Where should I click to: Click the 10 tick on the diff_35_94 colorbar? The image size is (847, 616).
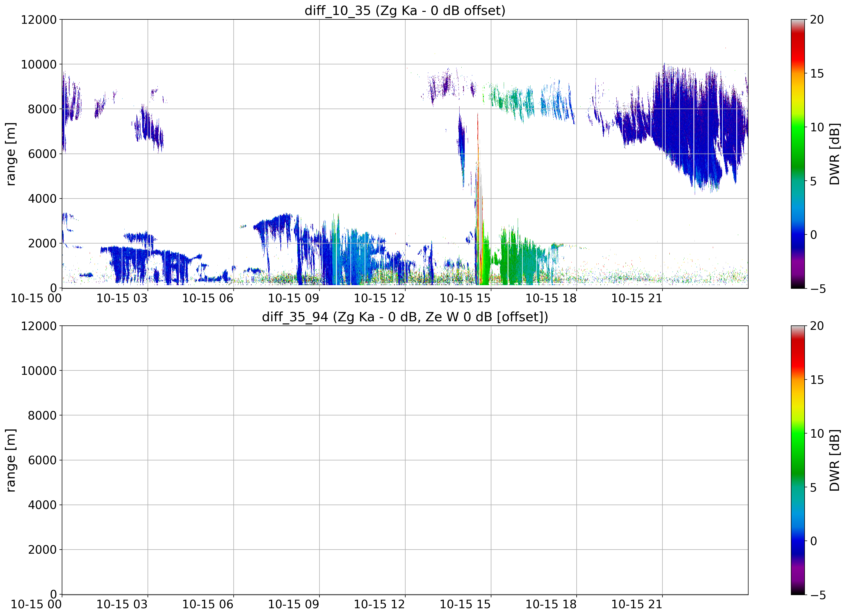(x=817, y=434)
